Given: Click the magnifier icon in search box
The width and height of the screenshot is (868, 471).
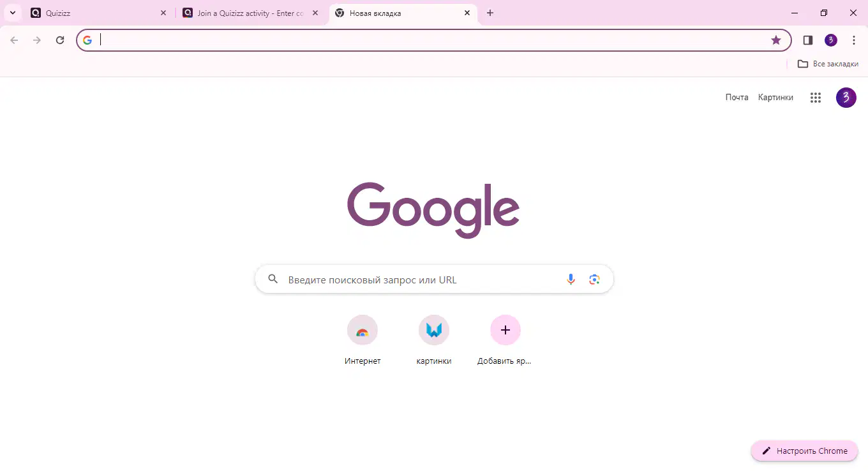Looking at the screenshot, I should coord(273,280).
